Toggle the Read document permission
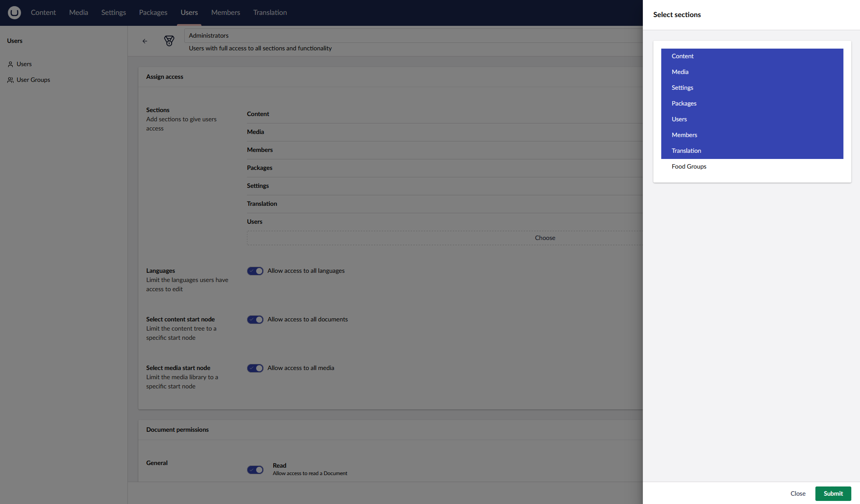This screenshot has height=504, width=860. (x=255, y=470)
